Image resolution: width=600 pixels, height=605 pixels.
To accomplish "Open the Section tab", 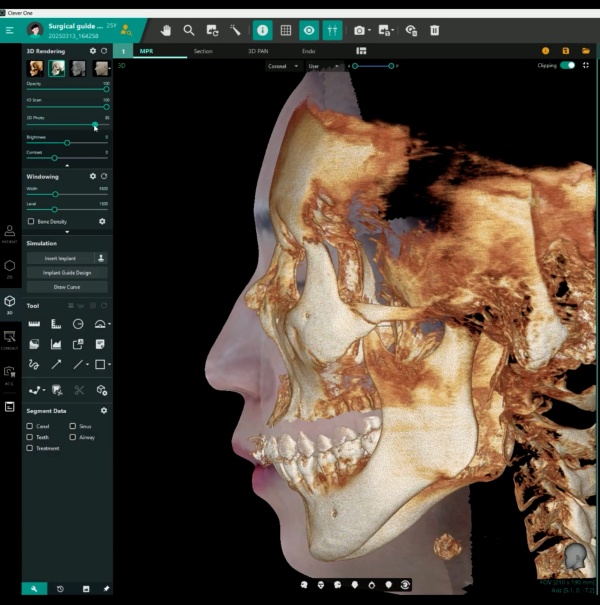I will pyautogui.click(x=203, y=50).
